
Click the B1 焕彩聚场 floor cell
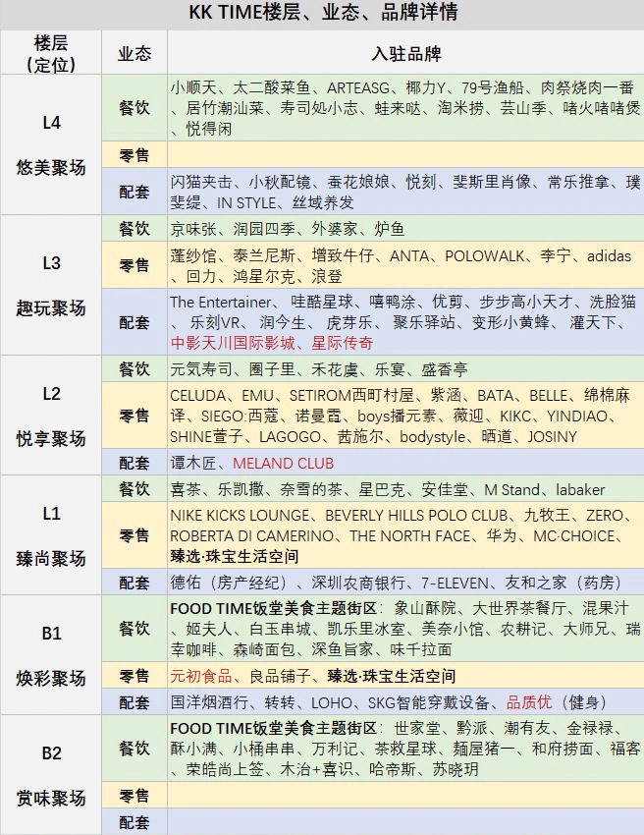tap(51, 655)
